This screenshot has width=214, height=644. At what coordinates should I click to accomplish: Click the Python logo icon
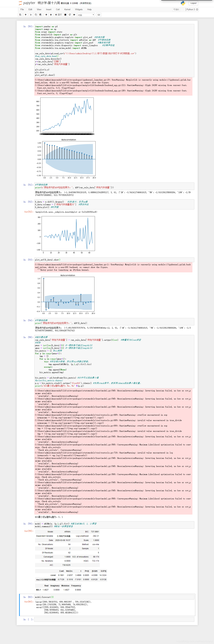click(183, 3)
